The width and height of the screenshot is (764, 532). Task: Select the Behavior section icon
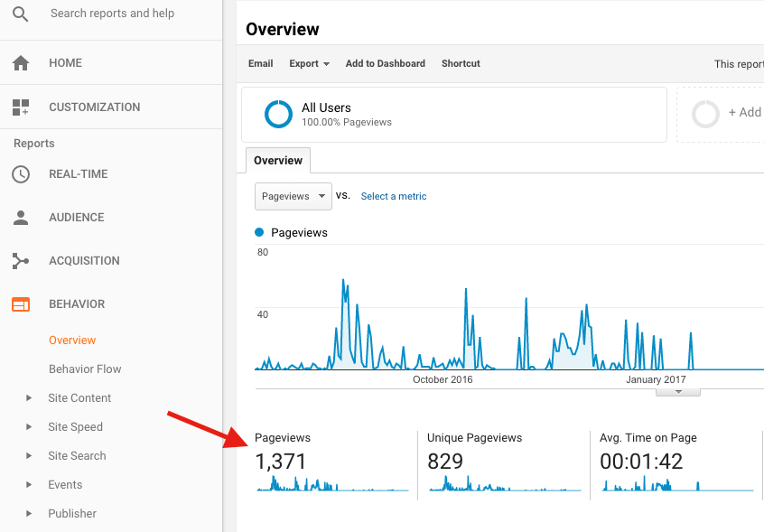22,303
